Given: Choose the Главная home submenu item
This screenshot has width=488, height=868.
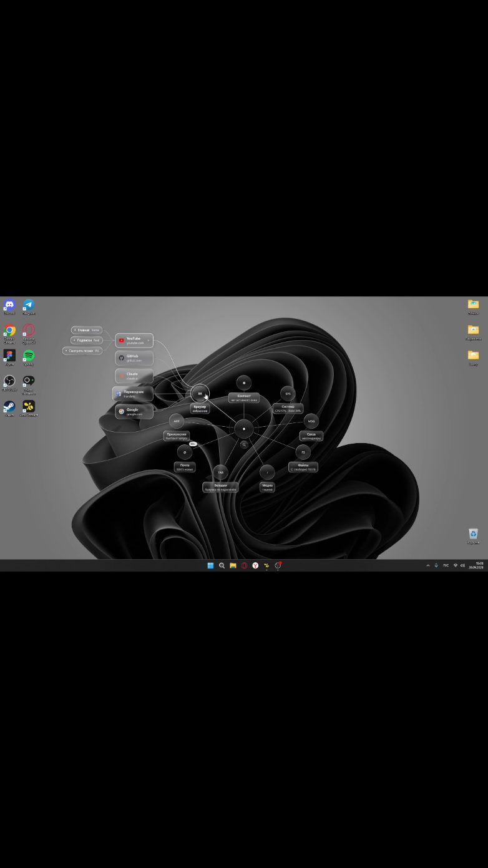Looking at the screenshot, I should pyautogui.click(x=87, y=330).
